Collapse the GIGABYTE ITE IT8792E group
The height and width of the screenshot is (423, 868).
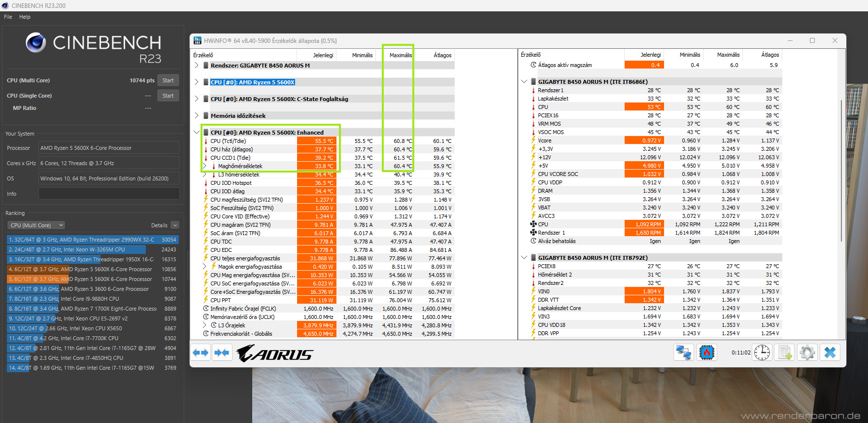pos(524,258)
